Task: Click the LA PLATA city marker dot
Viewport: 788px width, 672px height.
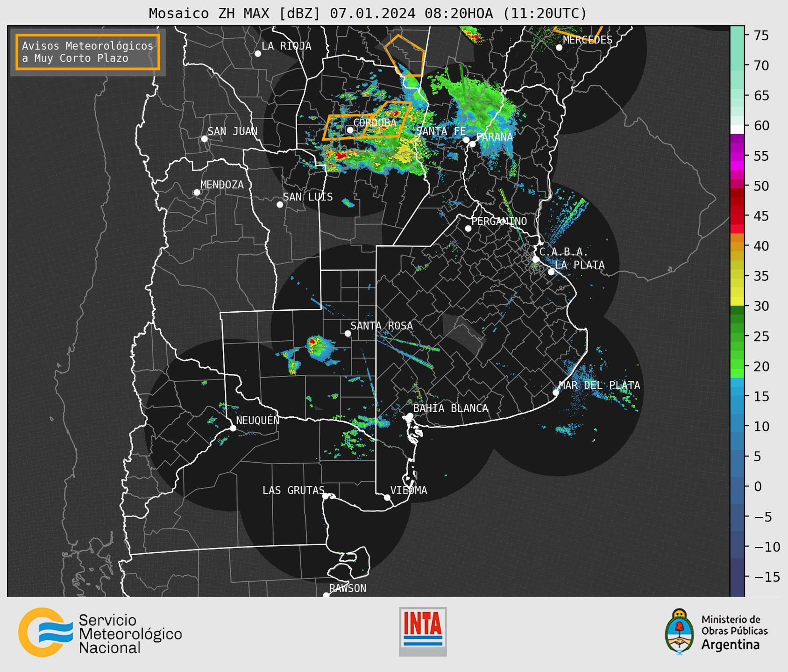Action: [551, 272]
